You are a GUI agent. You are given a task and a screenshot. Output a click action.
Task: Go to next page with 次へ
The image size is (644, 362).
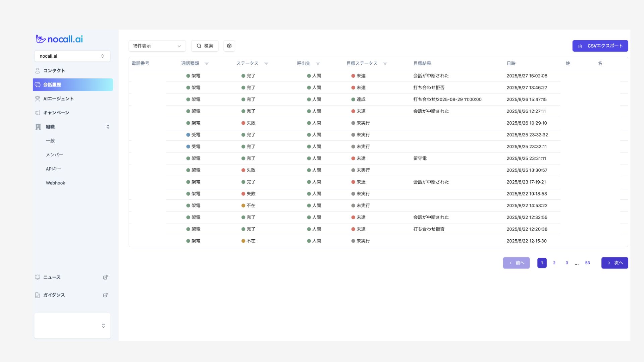[x=614, y=263]
